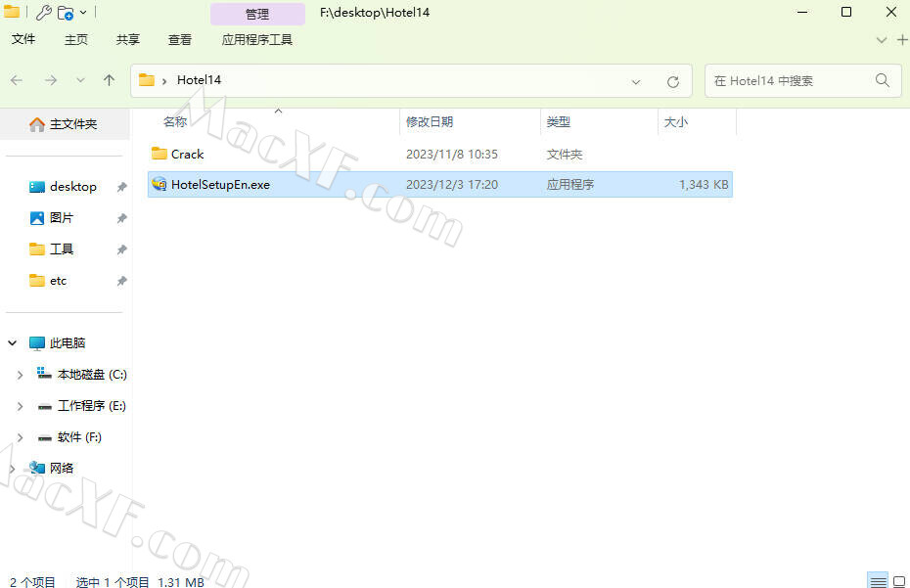The width and height of the screenshot is (910, 588).
Task: Go forward with the right arrow
Action: [51, 80]
